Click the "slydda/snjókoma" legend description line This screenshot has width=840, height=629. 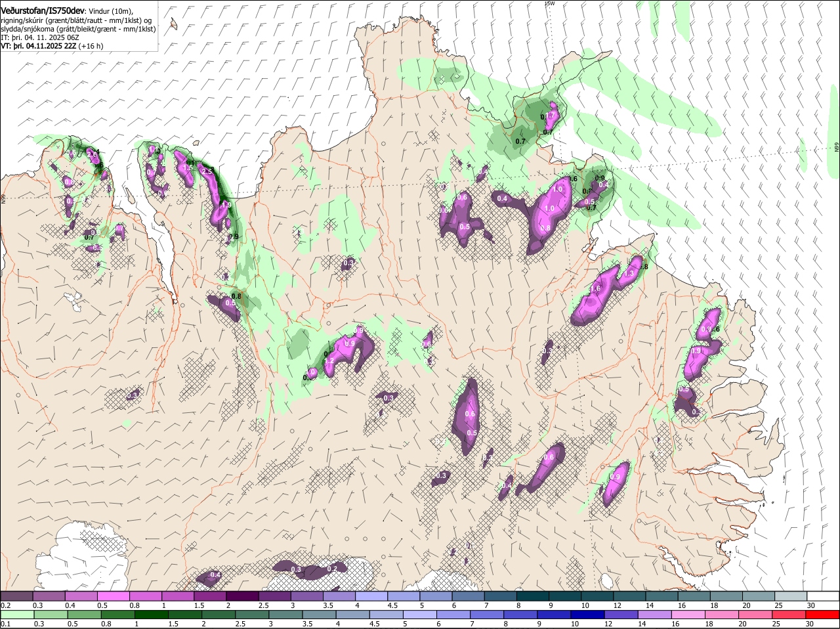click(78, 29)
